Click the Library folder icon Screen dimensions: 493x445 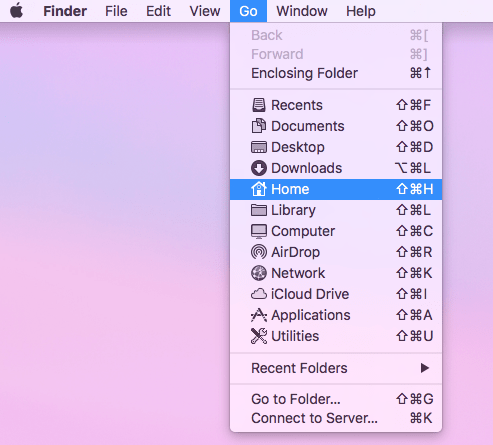click(x=259, y=210)
